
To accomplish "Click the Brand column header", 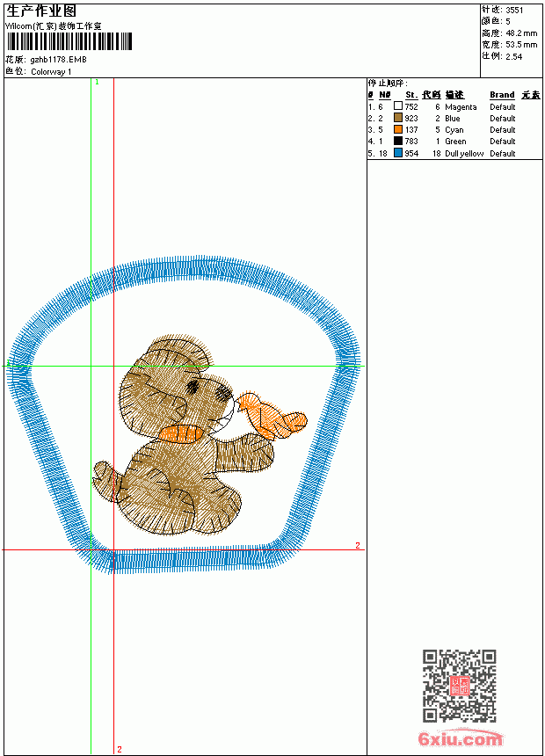I will click(502, 95).
